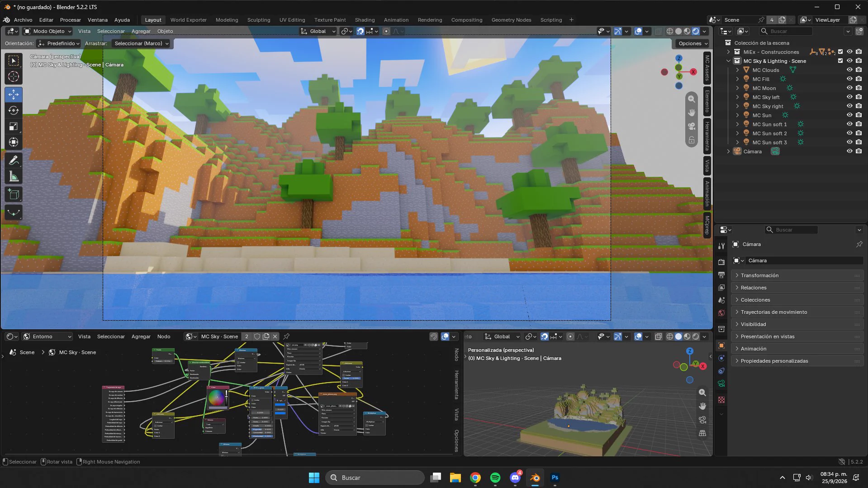Hide MC Clouds in viewport
Image resolution: width=868 pixels, height=488 pixels.
tap(849, 70)
